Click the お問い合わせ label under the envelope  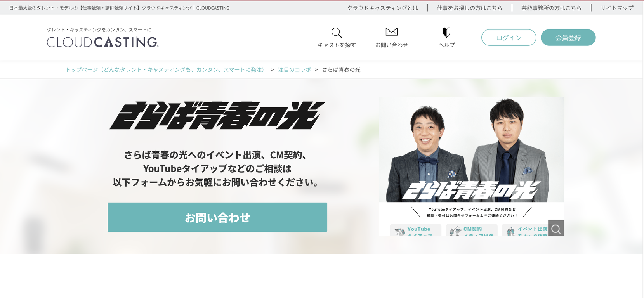pyautogui.click(x=391, y=45)
